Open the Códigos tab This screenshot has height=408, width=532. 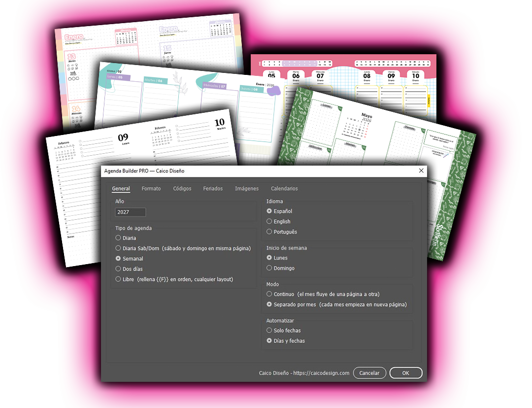182,188
